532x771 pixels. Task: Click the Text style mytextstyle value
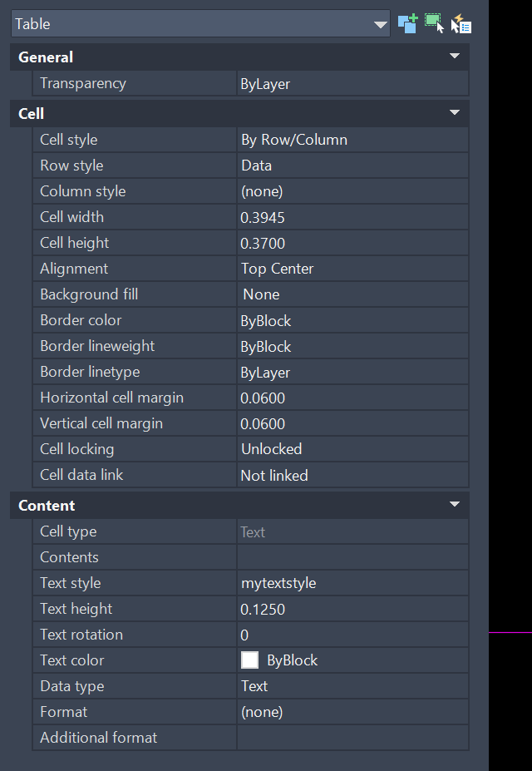point(352,583)
